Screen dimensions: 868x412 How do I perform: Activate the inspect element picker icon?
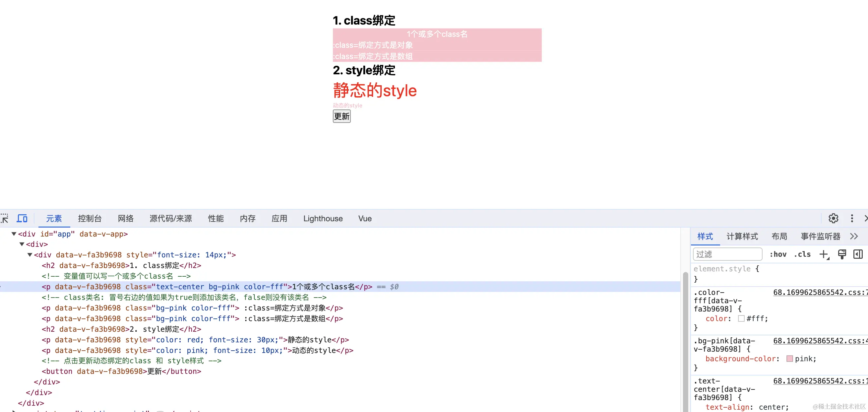(4, 219)
